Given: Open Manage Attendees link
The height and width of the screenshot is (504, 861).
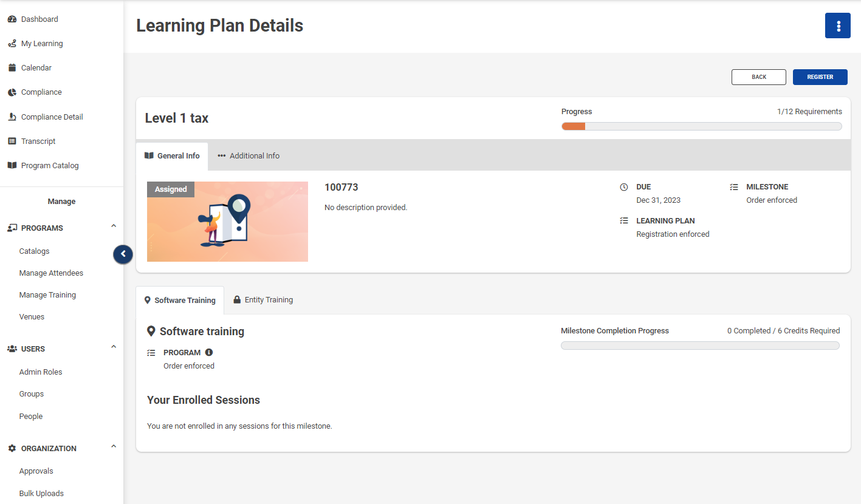Looking at the screenshot, I should click(x=51, y=273).
